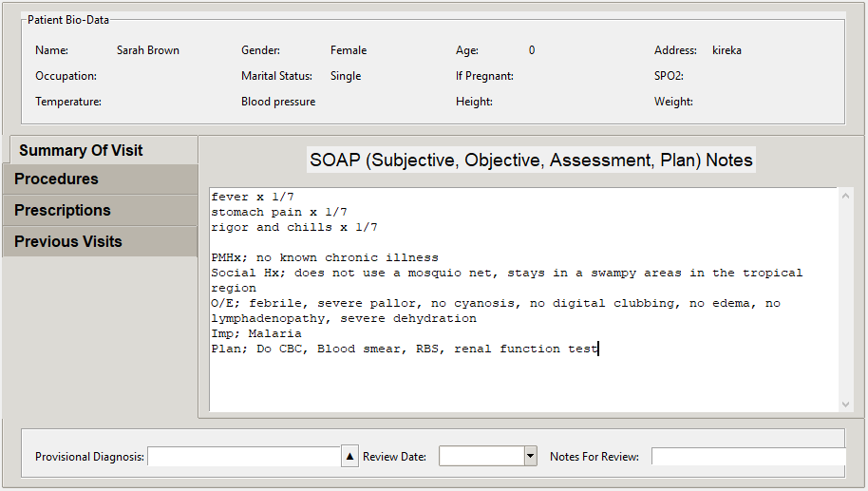This screenshot has height=491, width=868.
Task: Switch to the Procedures tab
Action: click(101, 179)
